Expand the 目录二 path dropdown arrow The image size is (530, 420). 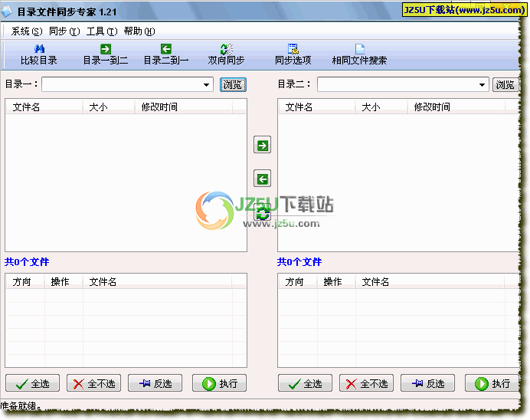(482, 84)
